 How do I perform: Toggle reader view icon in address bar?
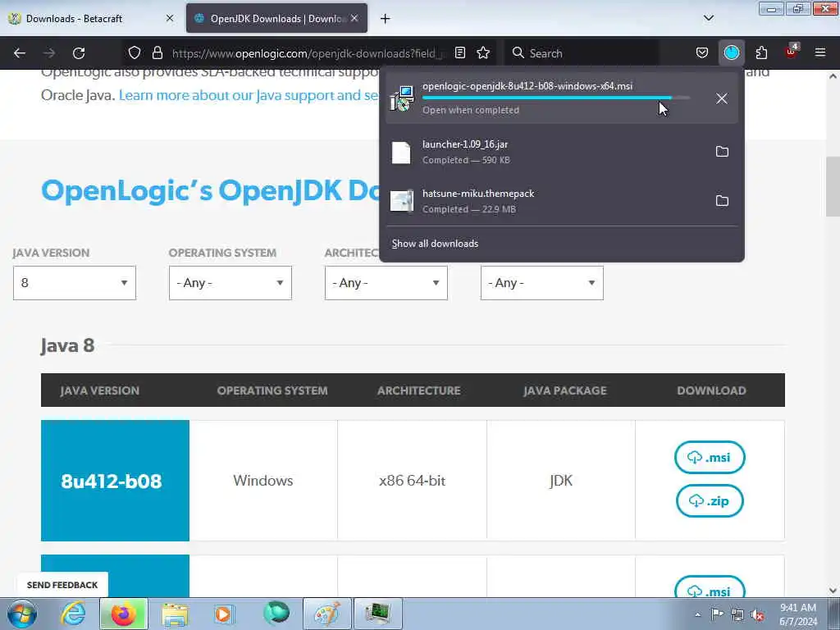coord(459,53)
